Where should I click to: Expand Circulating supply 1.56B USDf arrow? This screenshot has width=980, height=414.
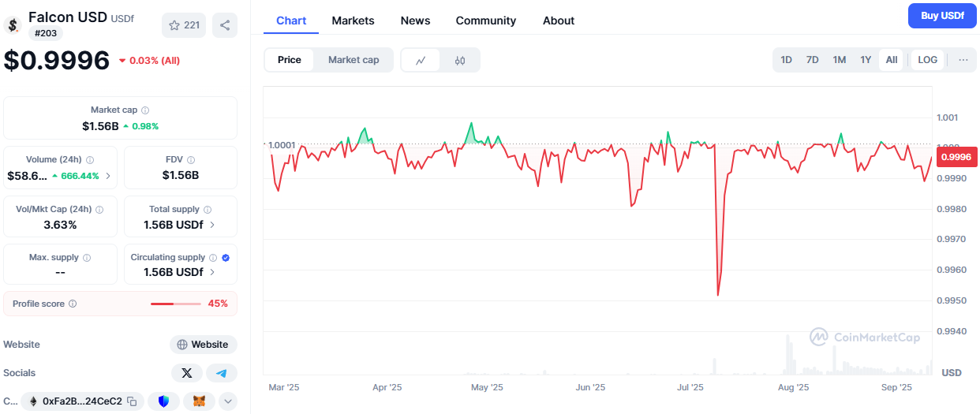[212, 272]
